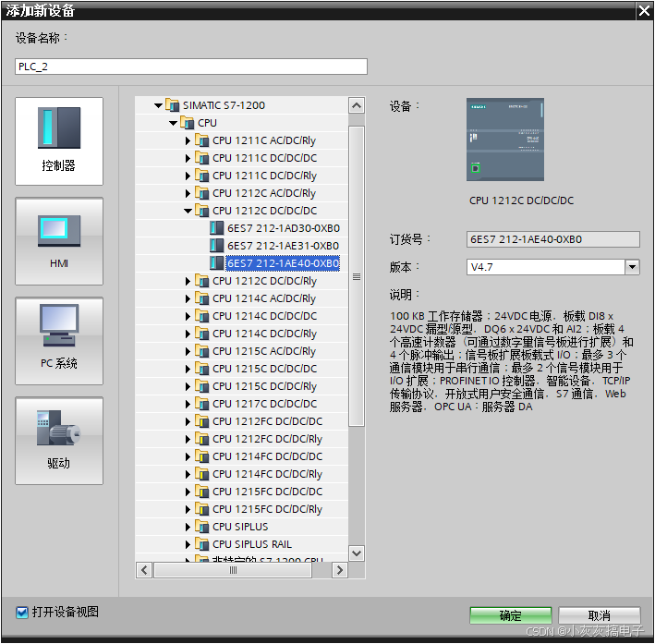Select the CPU 1212FC DC/DC/Rly row text
Screen dimensions: 655x644
(x=267, y=439)
